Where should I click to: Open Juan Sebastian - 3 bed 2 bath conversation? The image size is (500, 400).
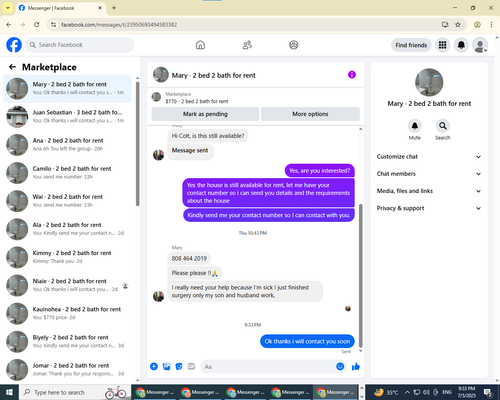pos(67,116)
